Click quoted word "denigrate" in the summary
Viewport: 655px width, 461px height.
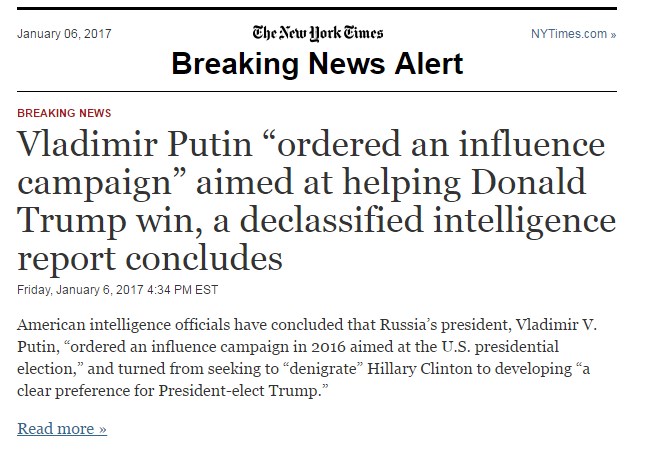click(322, 369)
